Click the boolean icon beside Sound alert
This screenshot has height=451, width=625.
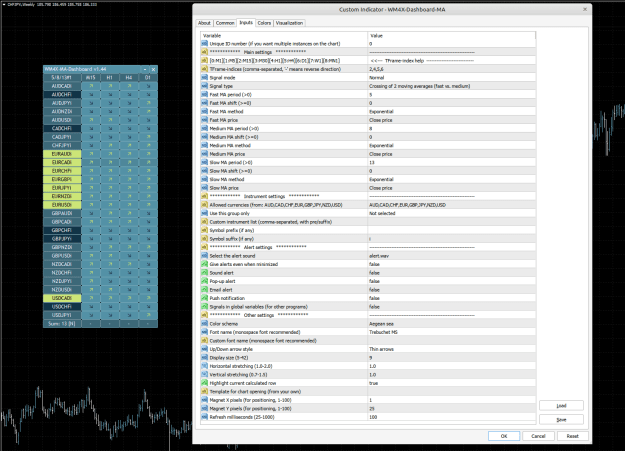[x=204, y=273]
